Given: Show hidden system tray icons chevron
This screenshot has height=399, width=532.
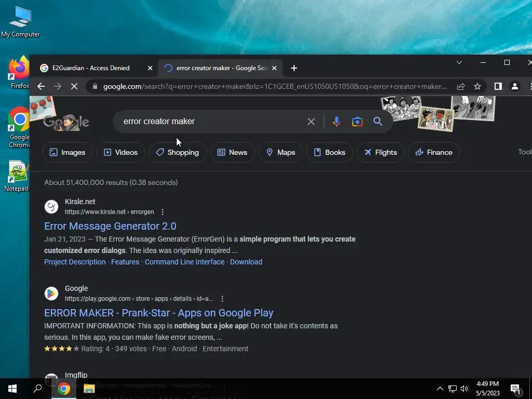Looking at the screenshot, I should 440,389.
